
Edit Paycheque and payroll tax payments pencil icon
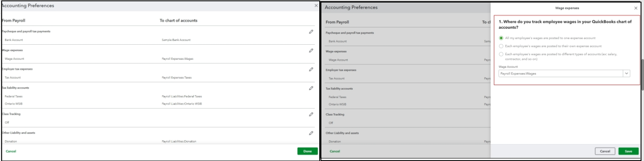point(311,32)
